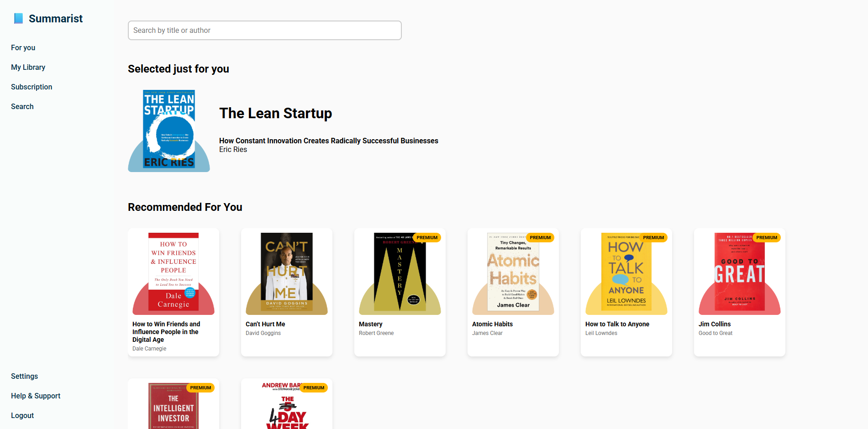
Task: Select Search in the sidebar
Action: [x=22, y=106]
